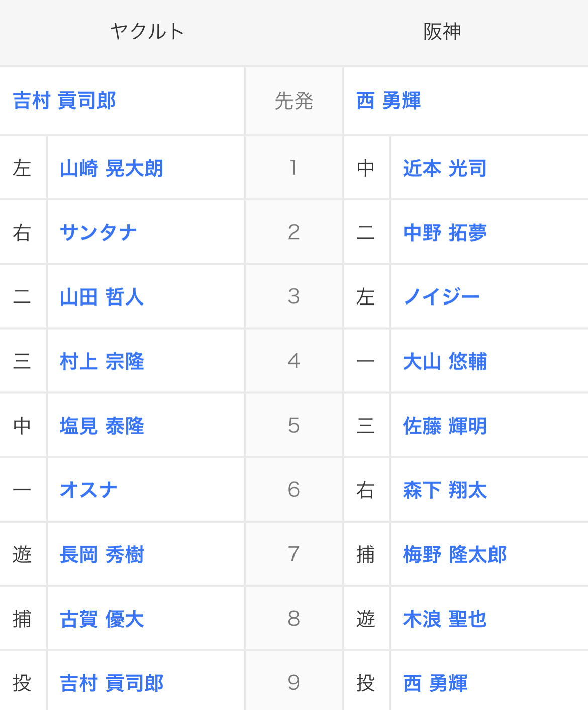Screen dimensions: 588x710
Task: Open 山田 哲人 player page
Action: 102,297
